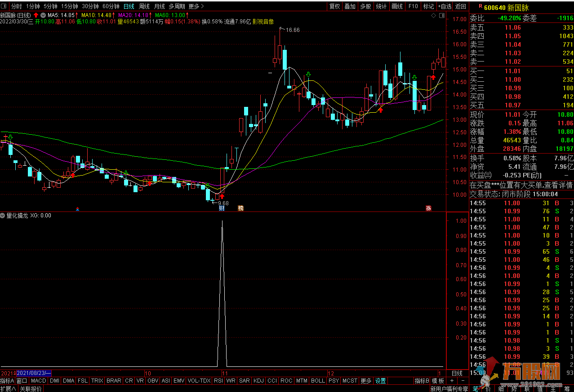Switch to the 60分钟 timeframe tab

[x=111, y=6]
